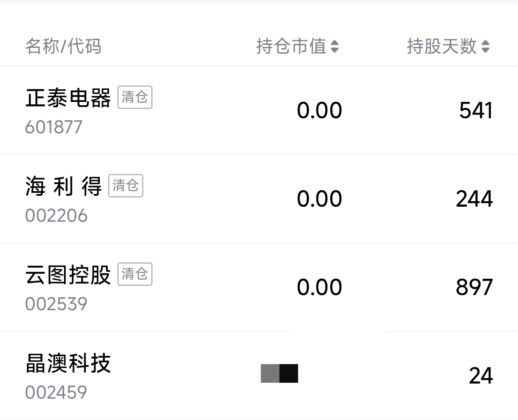Select stock code 002206
Screen dimensions: 518x420
tap(56, 216)
